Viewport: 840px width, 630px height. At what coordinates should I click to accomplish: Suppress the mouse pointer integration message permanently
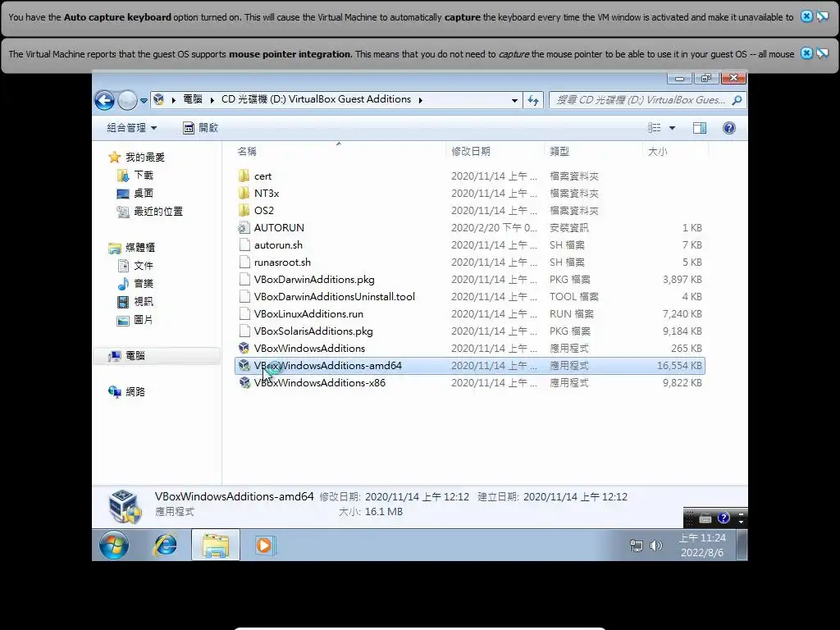tap(822, 53)
